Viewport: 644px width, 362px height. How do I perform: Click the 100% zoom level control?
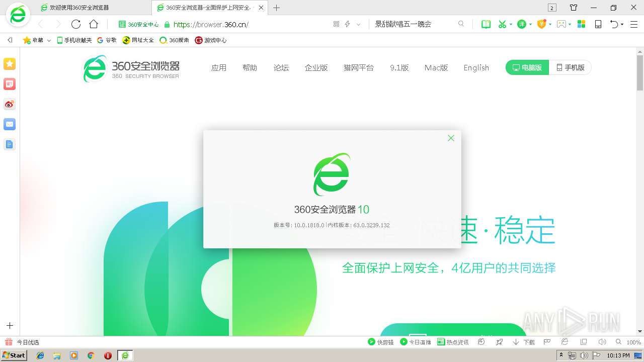pyautogui.click(x=633, y=342)
